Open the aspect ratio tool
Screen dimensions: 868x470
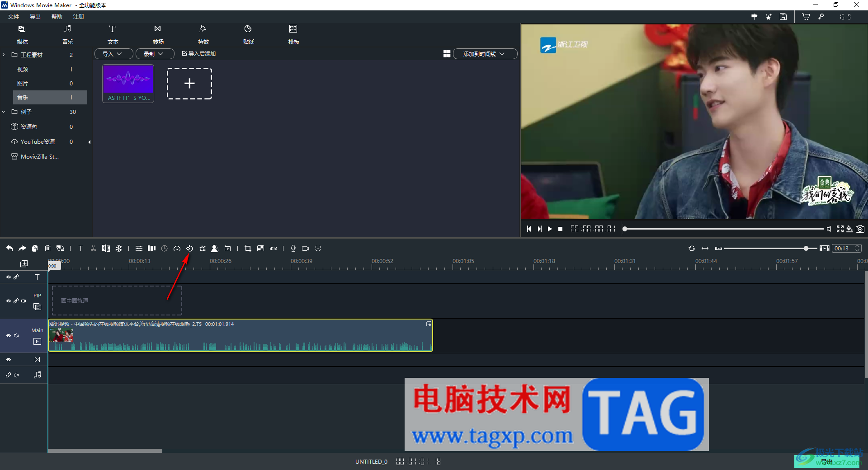[x=273, y=248]
